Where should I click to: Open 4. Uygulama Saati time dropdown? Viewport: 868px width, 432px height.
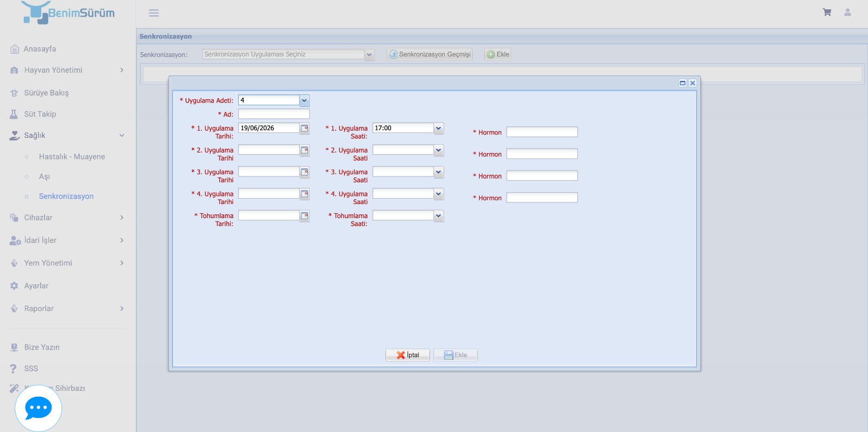(439, 194)
